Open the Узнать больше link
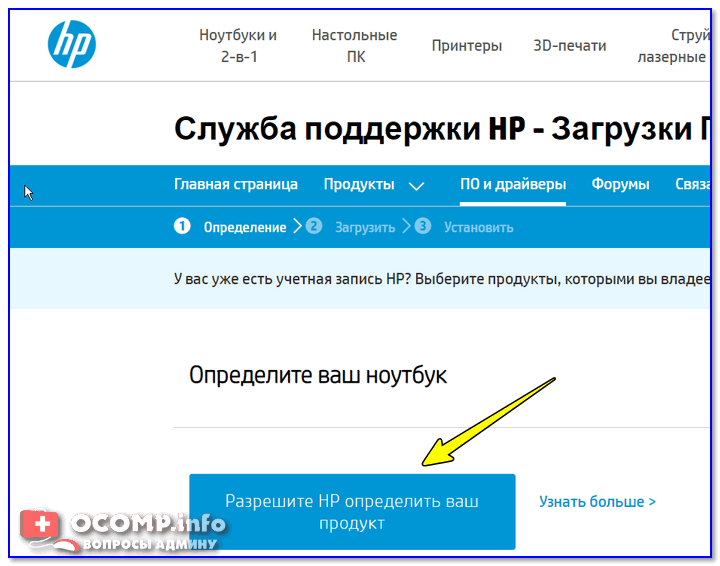Screen dimensions: 720x566 597,502
